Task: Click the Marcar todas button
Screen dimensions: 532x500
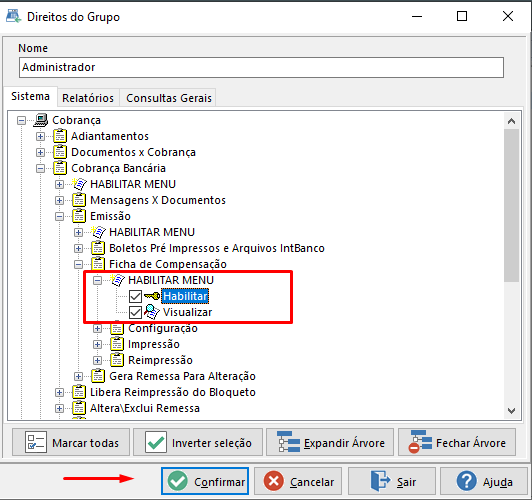Action: coord(71,442)
